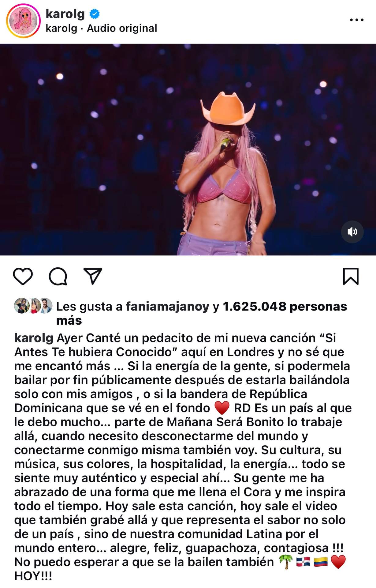Tap the Dominican Republic flag emoji in caption
Viewport: 376px width, 588px height.
click(303, 562)
